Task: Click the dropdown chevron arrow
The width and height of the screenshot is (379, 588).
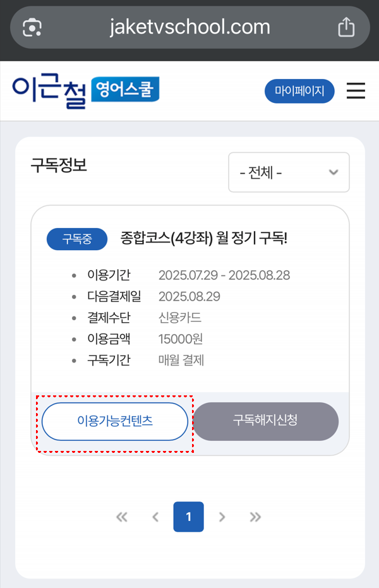Action: click(x=334, y=172)
